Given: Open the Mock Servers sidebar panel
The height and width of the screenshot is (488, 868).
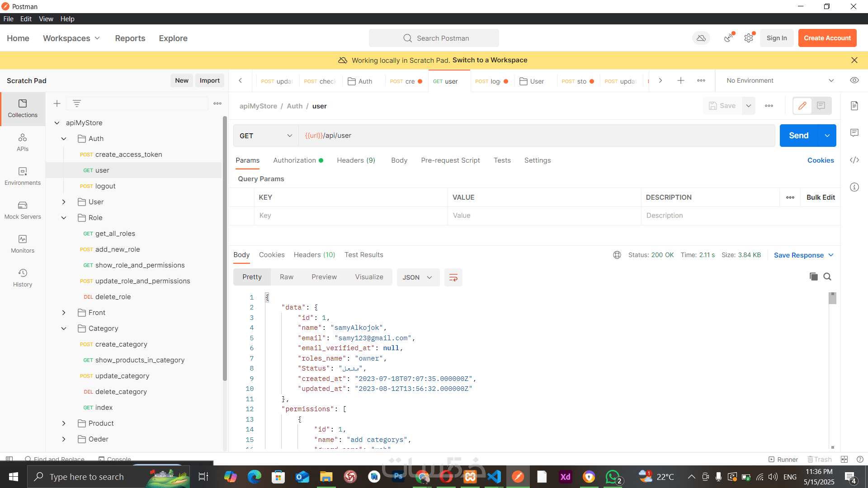Looking at the screenshot, I should click(23, 210).
